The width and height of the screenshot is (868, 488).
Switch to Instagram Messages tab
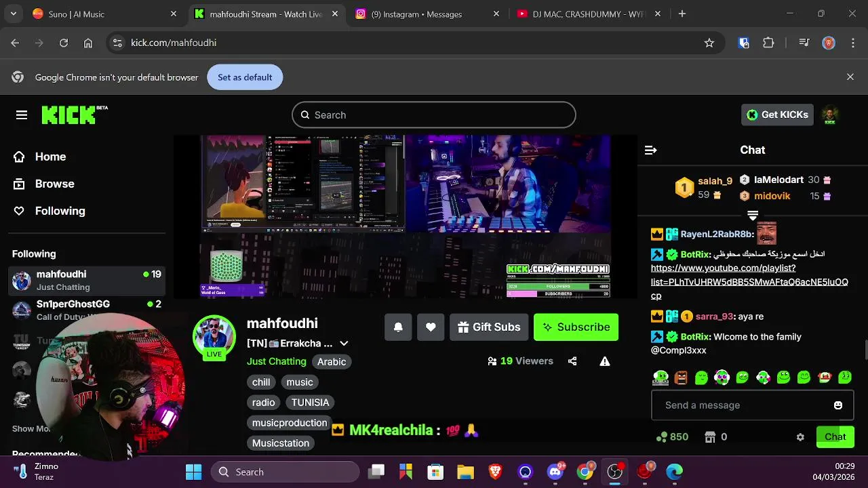[x=426, y=14]
